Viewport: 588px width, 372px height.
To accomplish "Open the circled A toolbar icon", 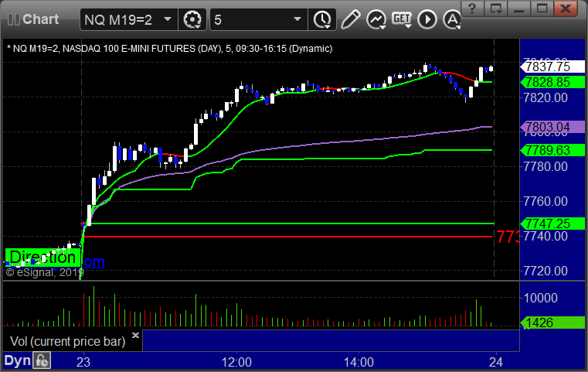I will (452, 19).
